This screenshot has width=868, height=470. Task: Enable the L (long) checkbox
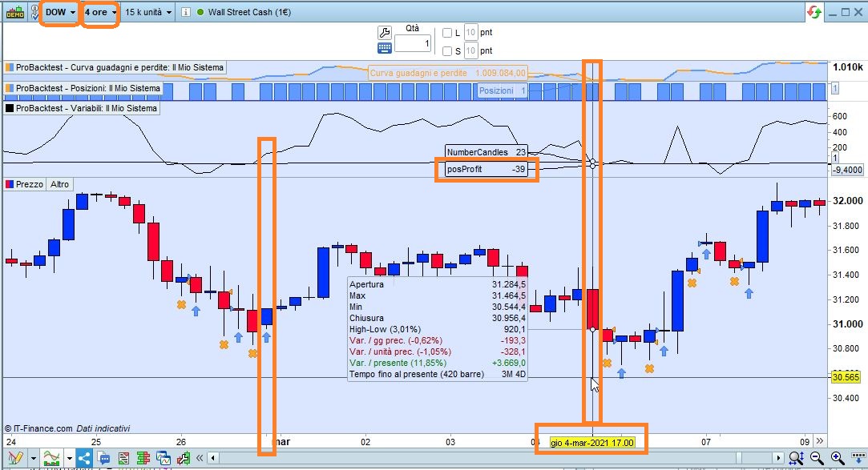coord(447,33)
